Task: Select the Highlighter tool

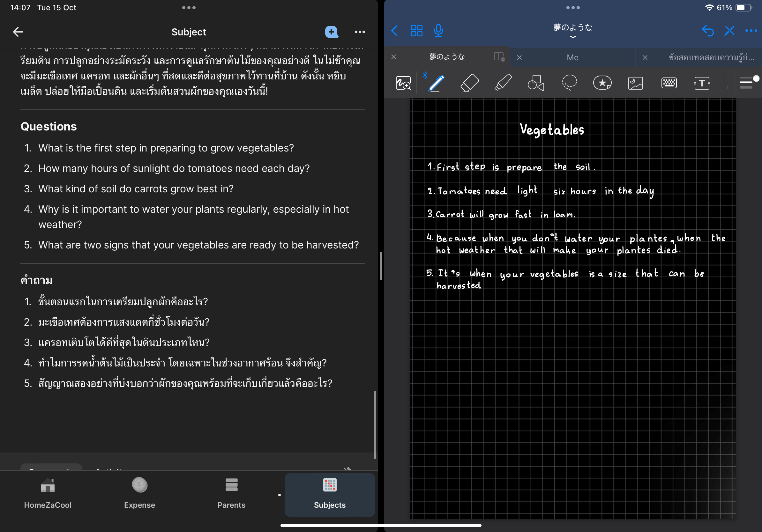Action: click(x=503, y=83)
